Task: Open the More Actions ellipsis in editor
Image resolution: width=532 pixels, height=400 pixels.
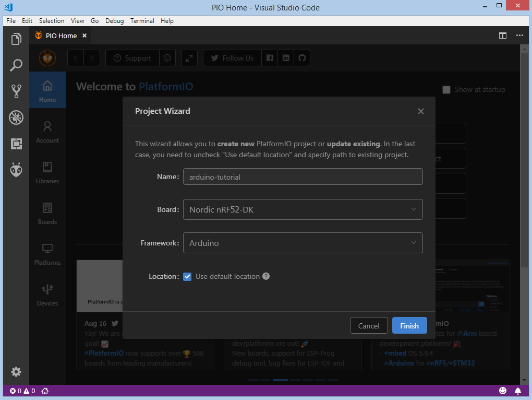Action: pos(519,36)
